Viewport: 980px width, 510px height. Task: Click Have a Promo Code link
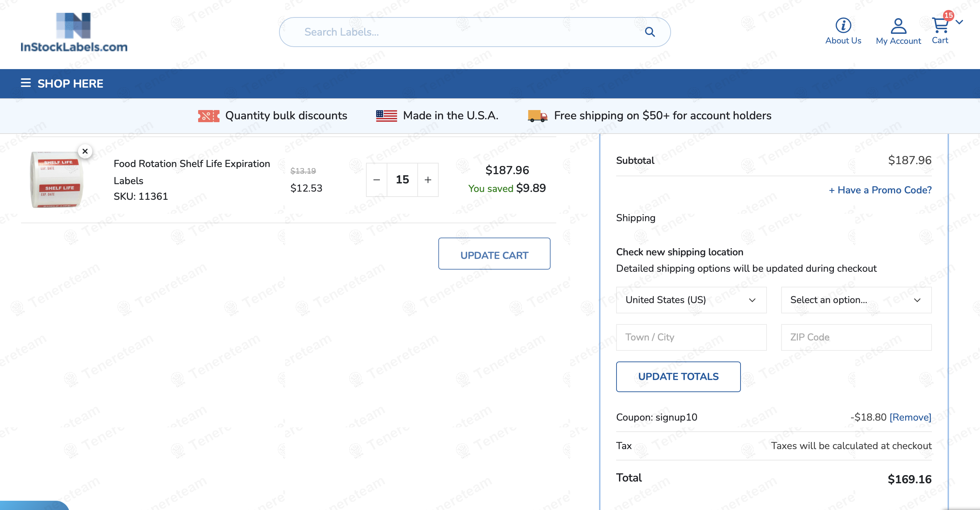(880, 190)
